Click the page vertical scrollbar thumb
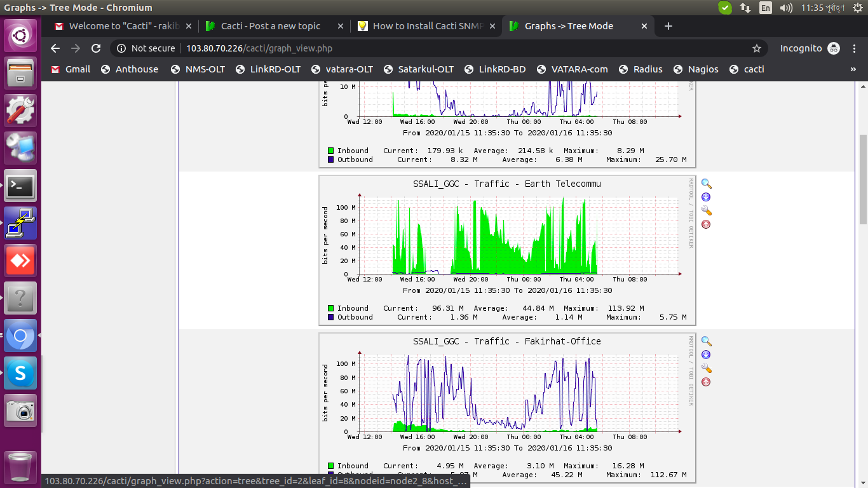Screen dimensions: 868x488 (863, 179)
